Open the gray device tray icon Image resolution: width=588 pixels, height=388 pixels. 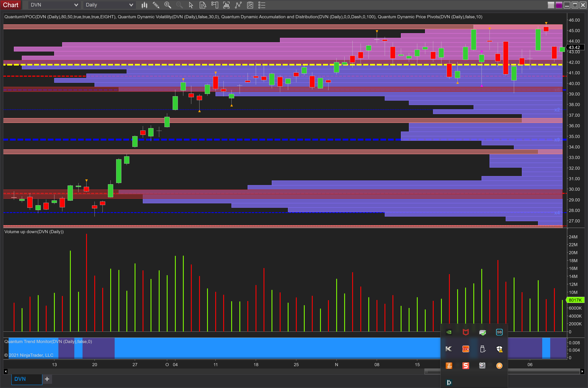tap(482, 366)
